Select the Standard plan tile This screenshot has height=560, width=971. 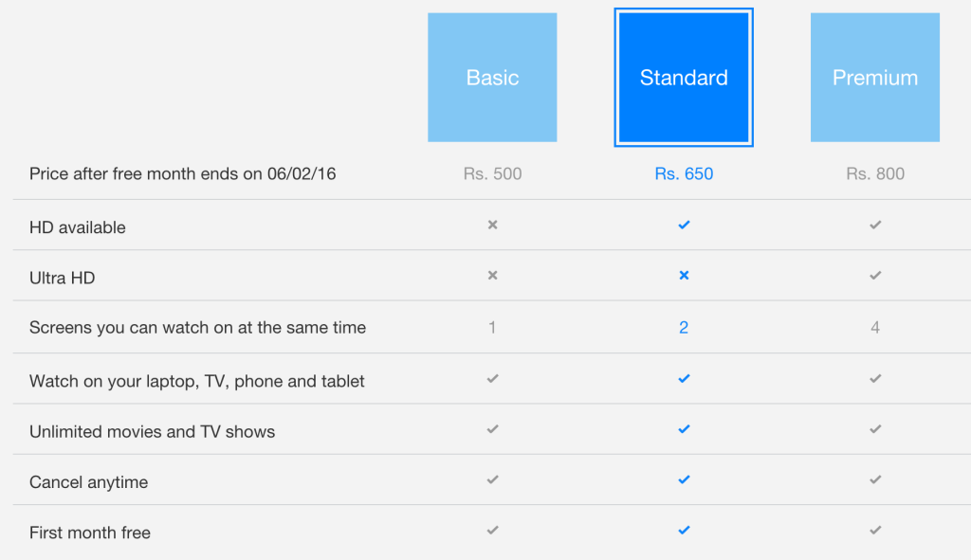[684, 78]
